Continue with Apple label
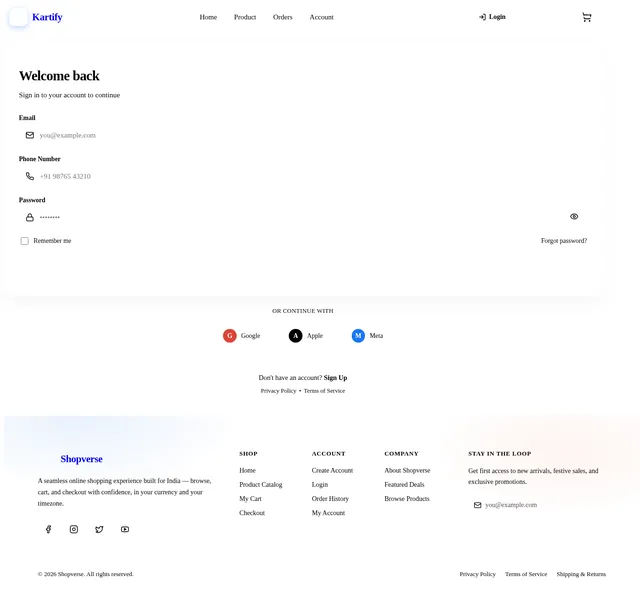The height and width of the screenshot is (595, 640). click(x=315, y=336)
